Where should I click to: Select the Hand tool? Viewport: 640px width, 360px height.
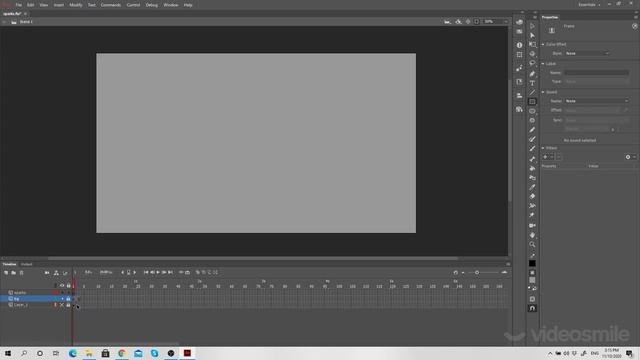coord(532,235)
